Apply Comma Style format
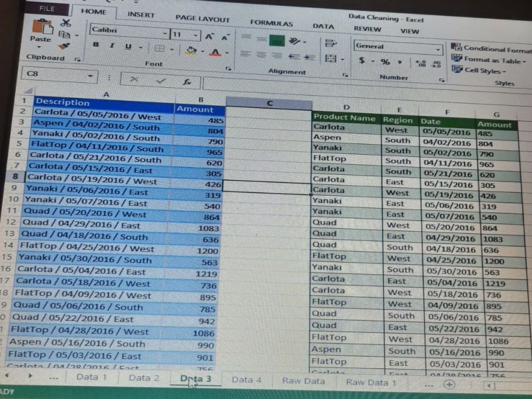Image resolution: width=532 pixels, height=399 pixels. pos(401,62)
